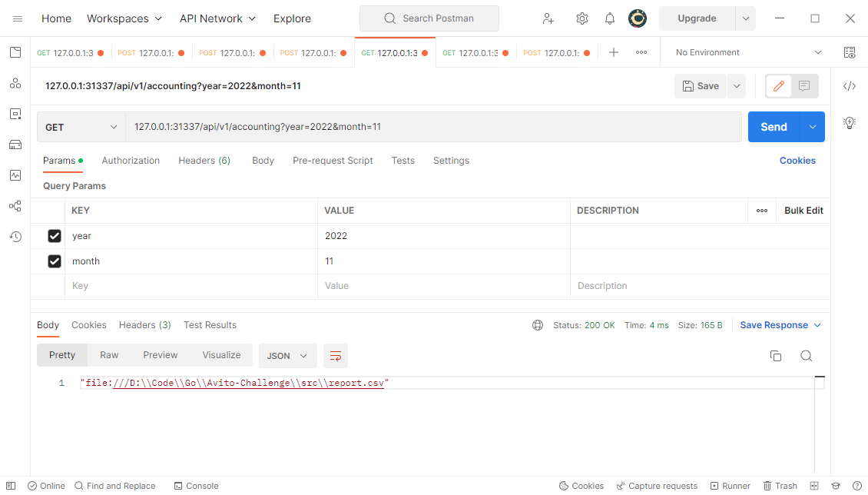868x495 pixels.
Task: Switch to the Authorization tab
Action: (131, 160)
